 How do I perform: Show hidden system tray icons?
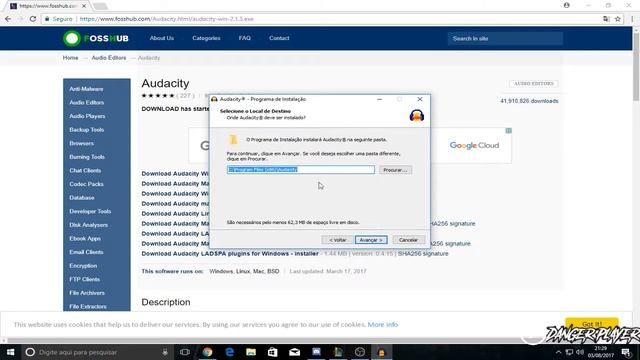[558, 352]
